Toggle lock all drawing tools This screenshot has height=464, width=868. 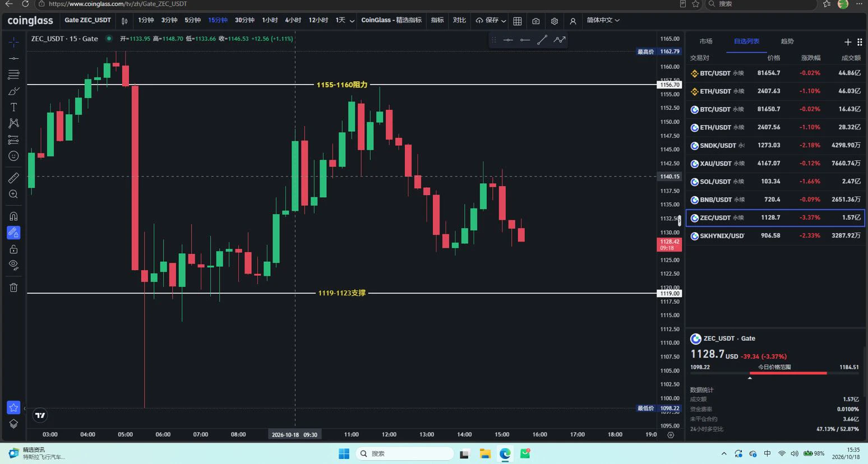(13, 249)
